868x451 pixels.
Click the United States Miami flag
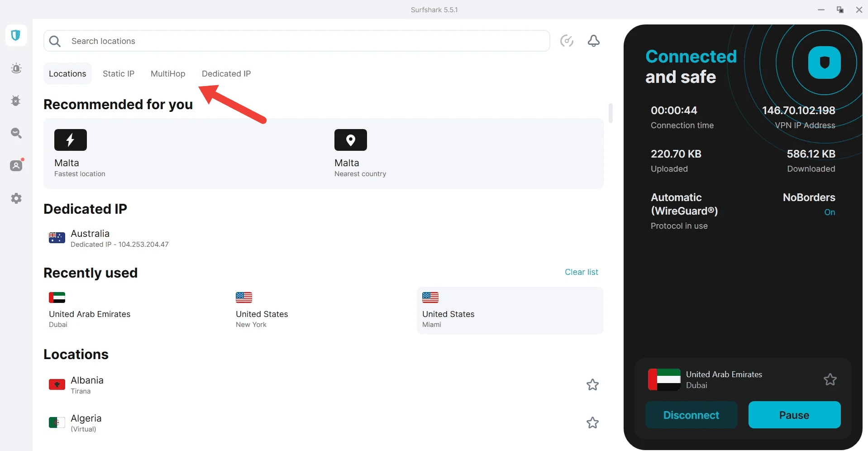coord(430,297)
